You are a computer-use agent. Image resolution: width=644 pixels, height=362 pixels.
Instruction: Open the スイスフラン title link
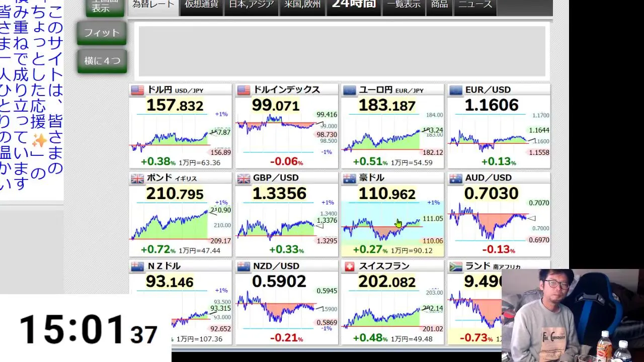384,266
